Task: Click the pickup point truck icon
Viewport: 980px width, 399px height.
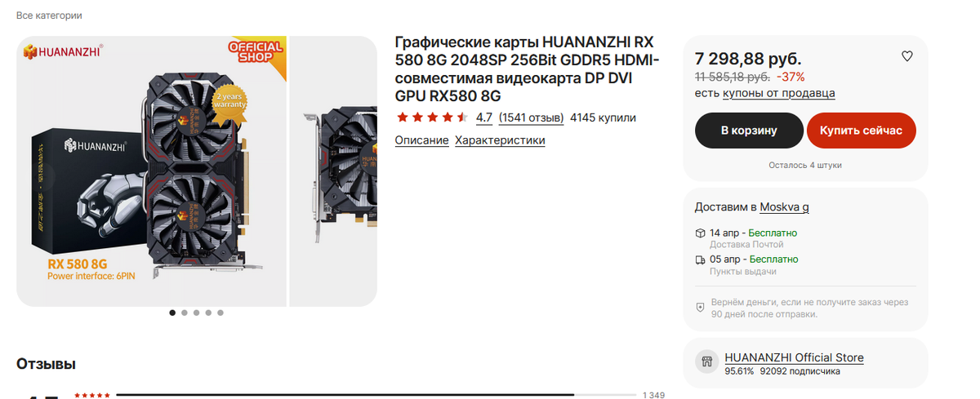Action: tap(700, 259)
